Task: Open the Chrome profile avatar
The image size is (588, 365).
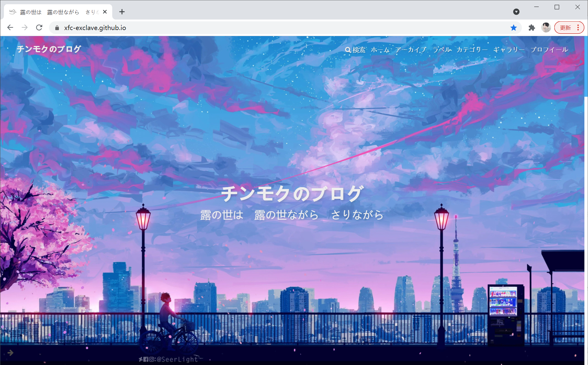Action: click(x=546, y=28)
